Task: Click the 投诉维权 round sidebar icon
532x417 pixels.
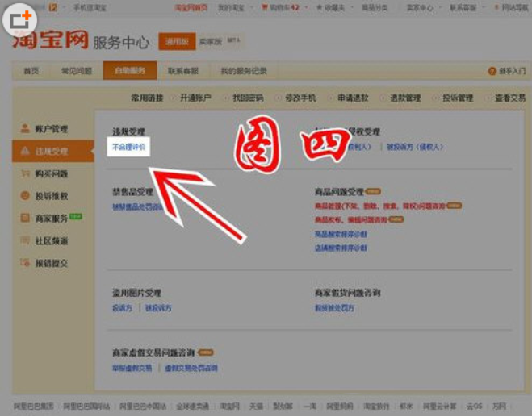Action: click(25, 196)
